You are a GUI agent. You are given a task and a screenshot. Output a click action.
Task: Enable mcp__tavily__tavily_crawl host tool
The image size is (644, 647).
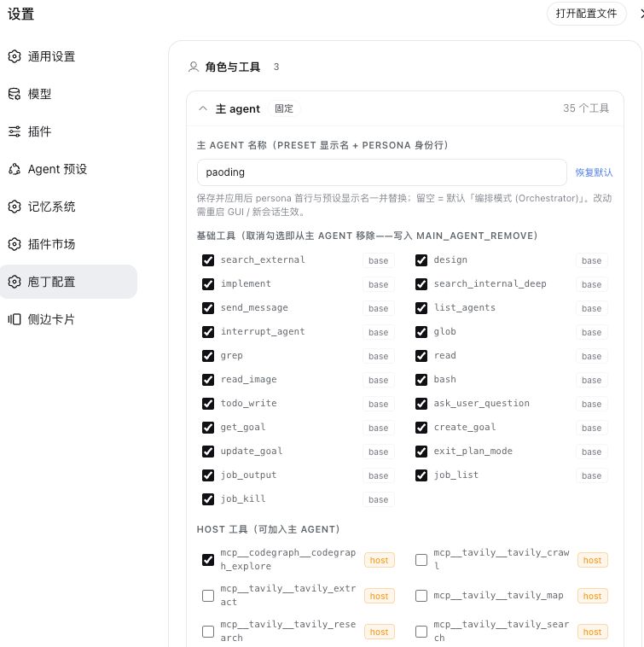pos(421,560)
